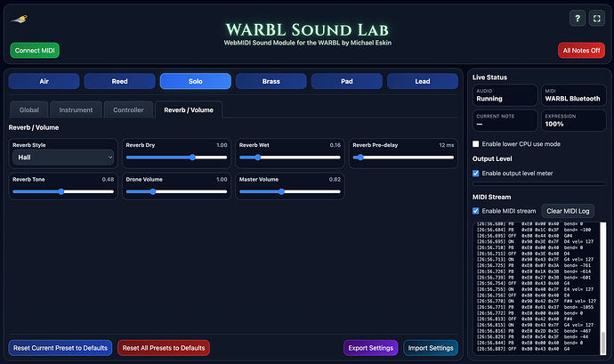Set the Reverb Tone slider

[63, 191]
